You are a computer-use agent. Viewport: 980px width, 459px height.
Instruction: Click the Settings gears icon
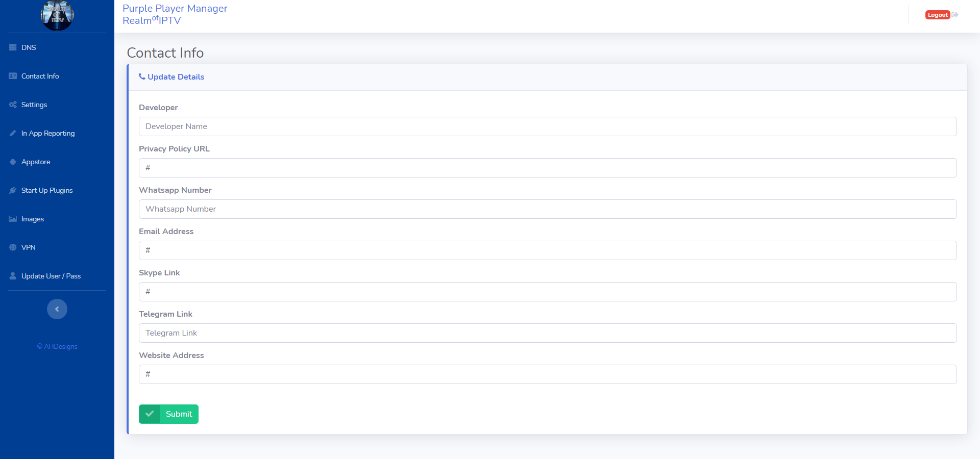13,105
